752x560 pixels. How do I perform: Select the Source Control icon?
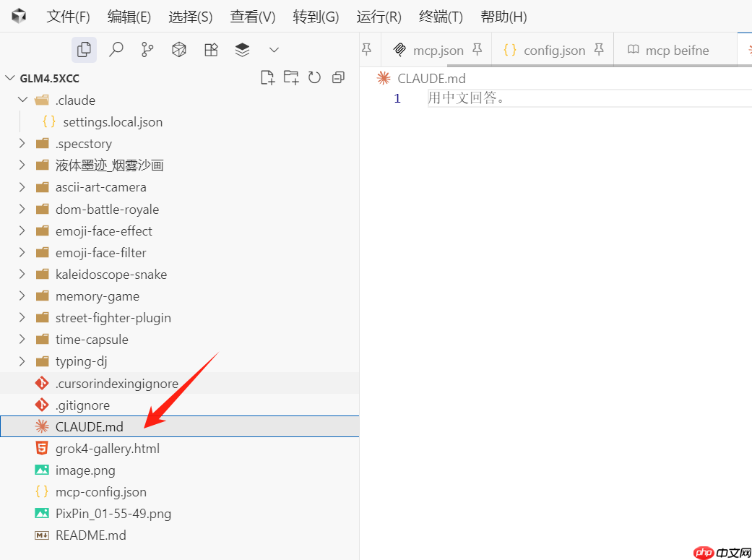[x=147, y=49]
